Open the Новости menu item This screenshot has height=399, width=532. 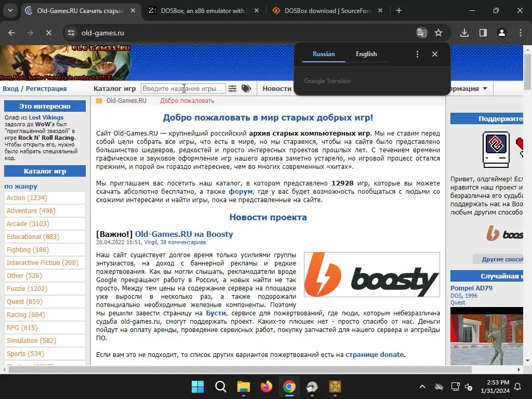(277, 88)
